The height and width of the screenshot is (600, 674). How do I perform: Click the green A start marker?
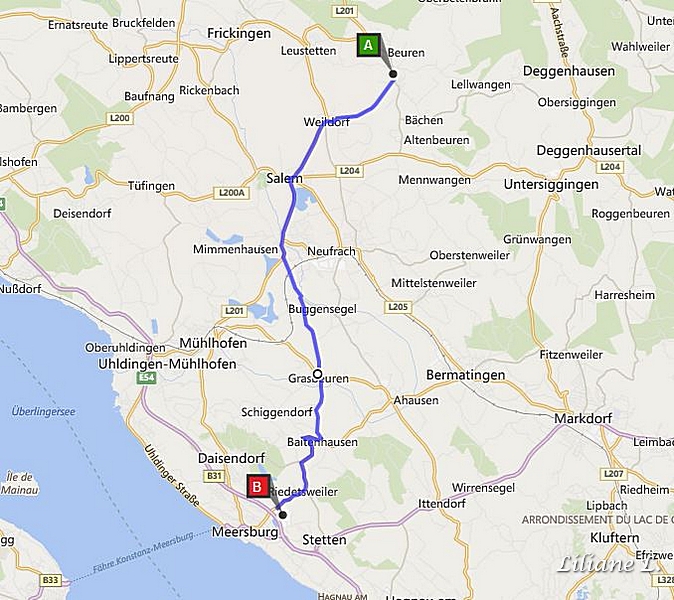click(x=368, y=45)
